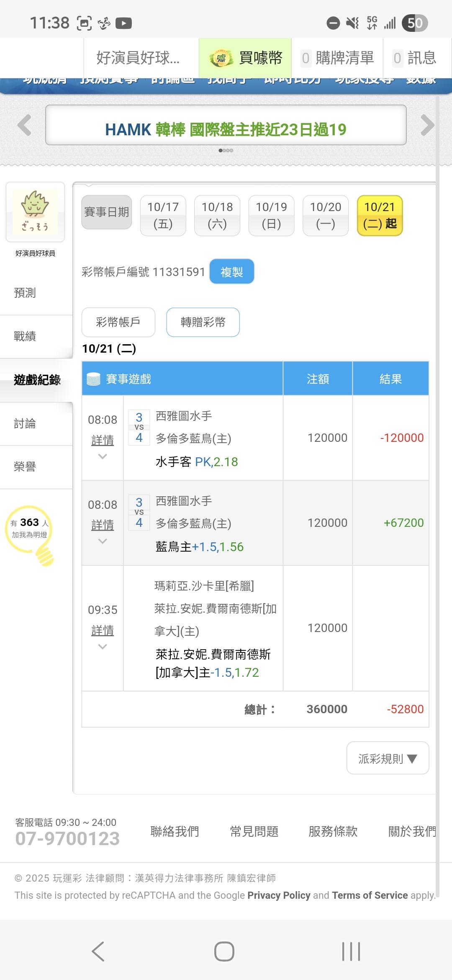452x980 pixels.
Task: Select the 10/20 (一) date tab
Action: click(x=326, y=215)
